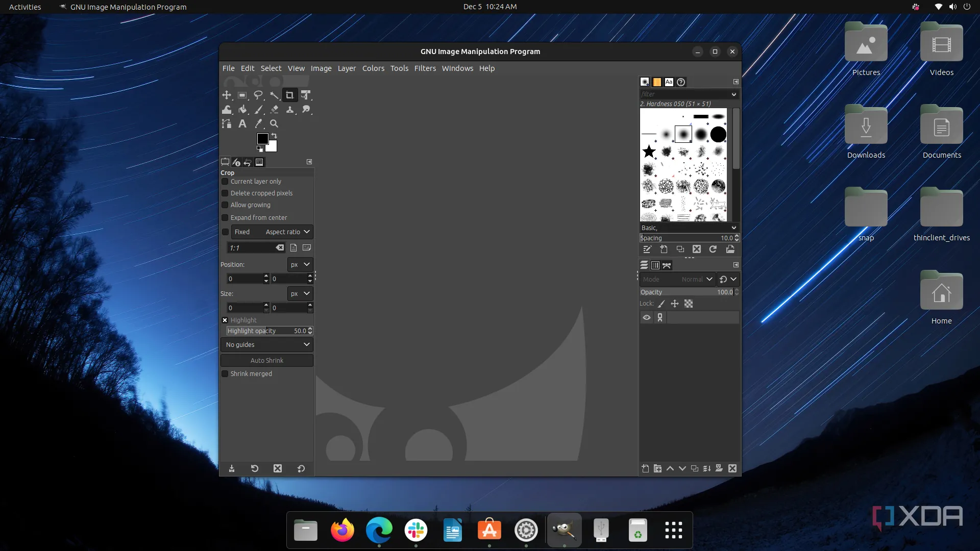Switch to the Patterns tab

(657, 82)
